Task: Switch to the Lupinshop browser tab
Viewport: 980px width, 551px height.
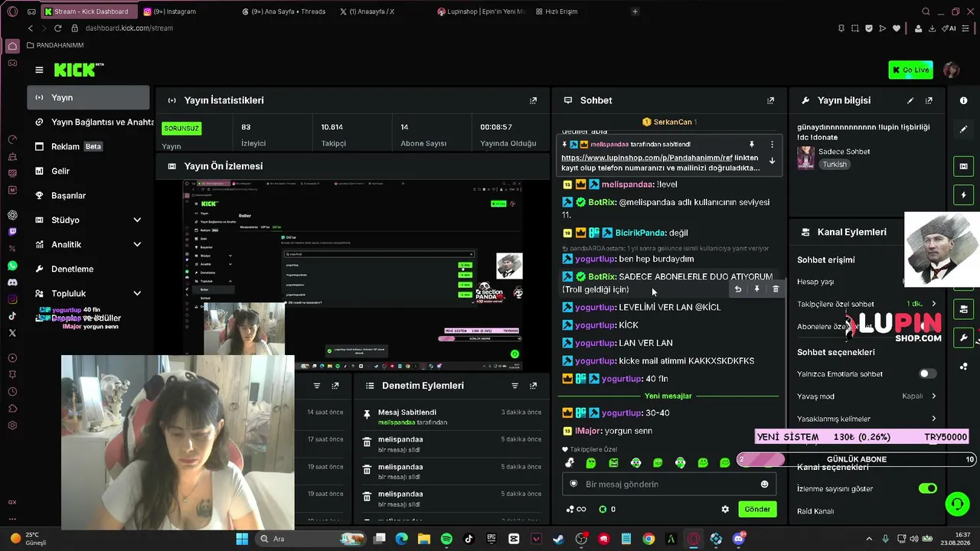Action: tap(482, 11)
